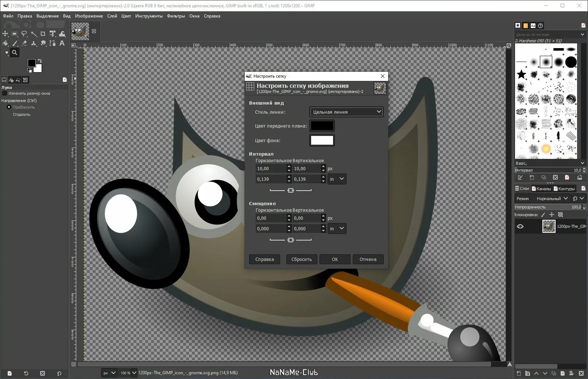The height and width of the screenshot is (379, 588).
Task: Pick the grid background color 'Цвет фона'
Action: (322, 140)
